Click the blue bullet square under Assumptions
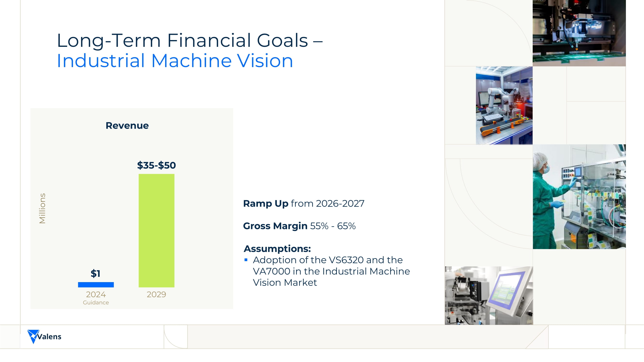 (x=246, y=260)
